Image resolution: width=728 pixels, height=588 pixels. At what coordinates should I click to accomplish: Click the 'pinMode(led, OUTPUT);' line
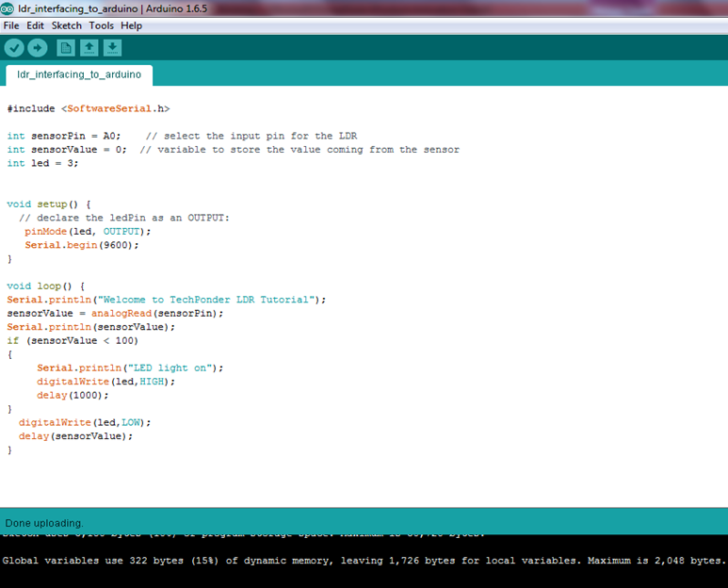coord(88,231)
